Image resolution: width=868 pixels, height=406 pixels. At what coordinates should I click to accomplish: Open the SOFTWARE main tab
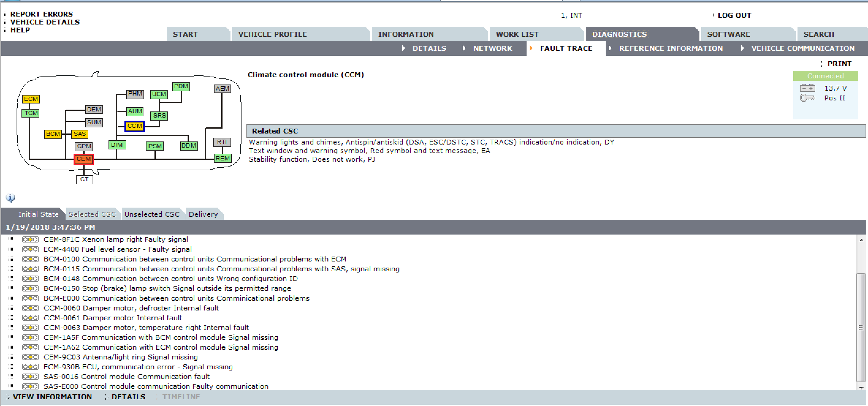[x=729, y=34]
